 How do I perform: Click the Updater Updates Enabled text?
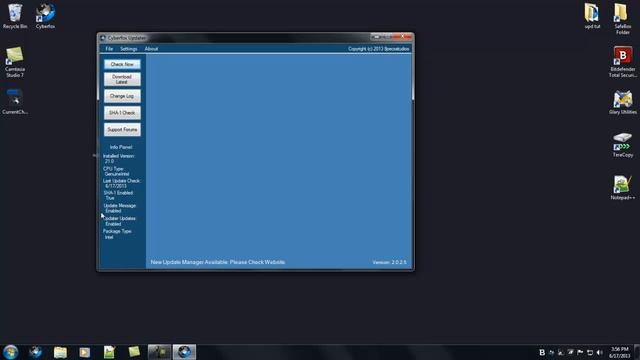tap(119, 221)
